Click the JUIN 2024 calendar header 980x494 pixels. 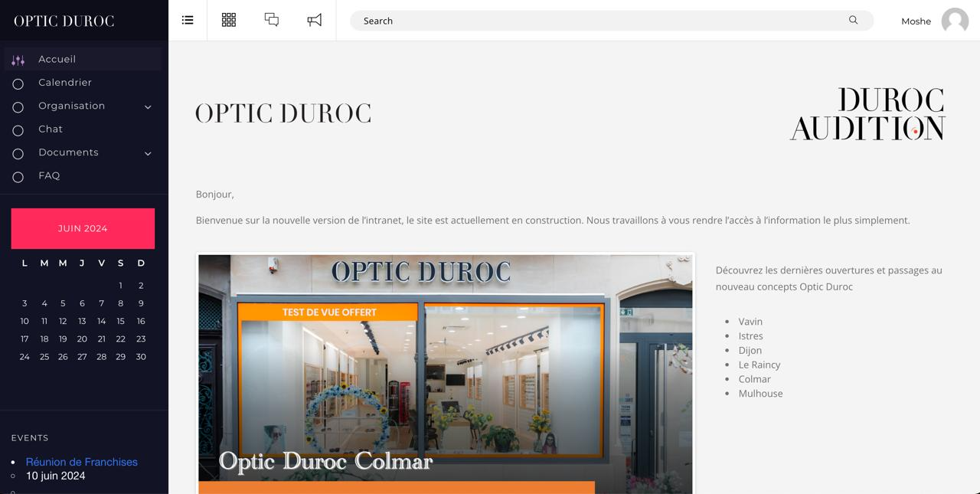tap(83, 228)
